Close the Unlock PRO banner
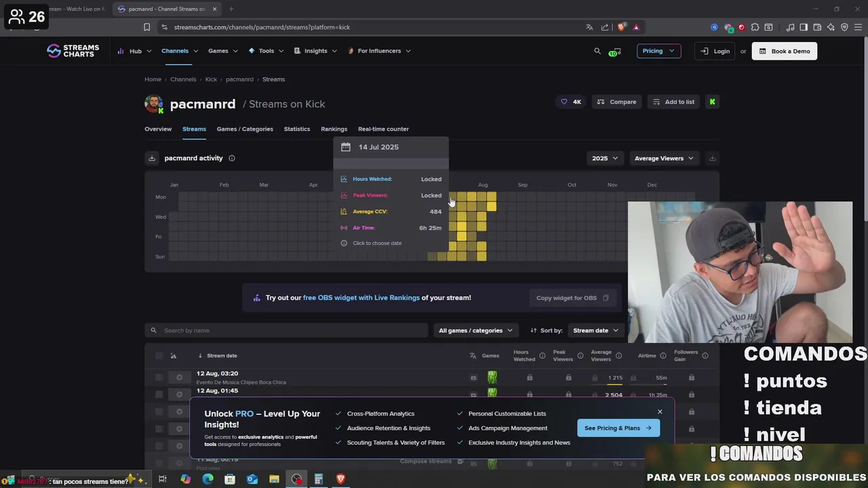 (x=660, y=411)
